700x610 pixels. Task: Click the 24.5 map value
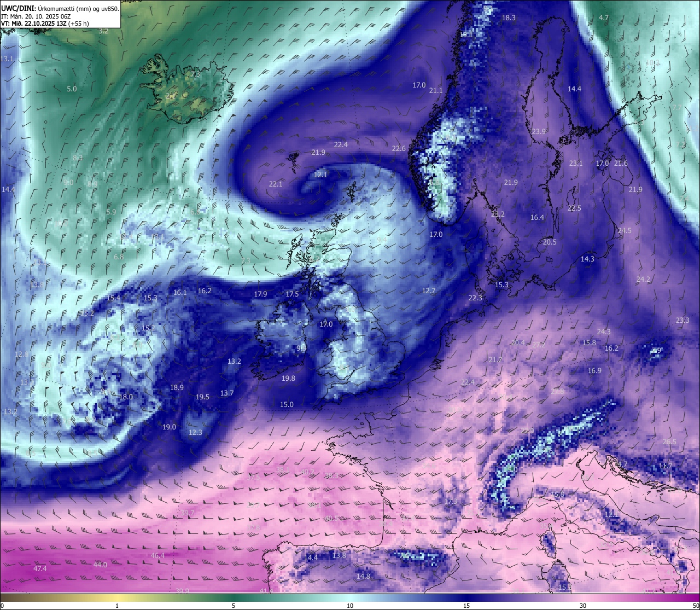coord(625,231)
